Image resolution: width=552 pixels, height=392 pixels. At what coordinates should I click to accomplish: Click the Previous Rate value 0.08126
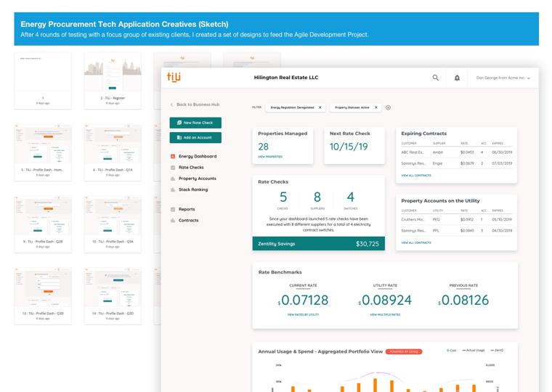[x=463, y=300]
